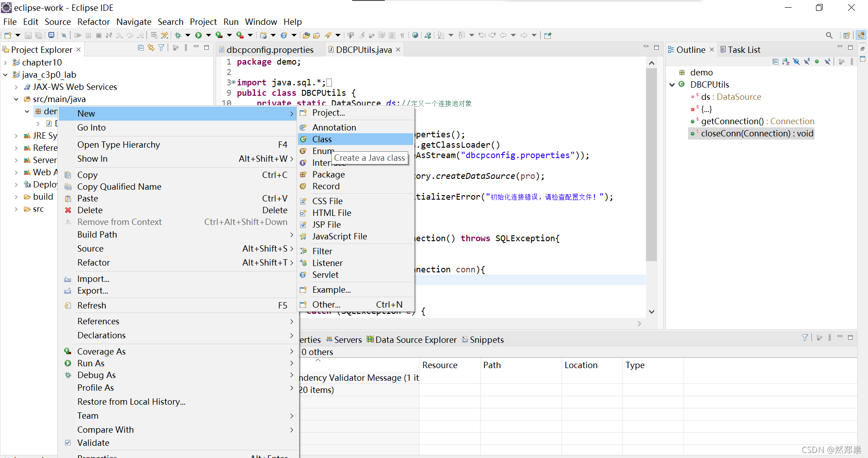Save the current file using the toolbar icon

coord(28,35)
